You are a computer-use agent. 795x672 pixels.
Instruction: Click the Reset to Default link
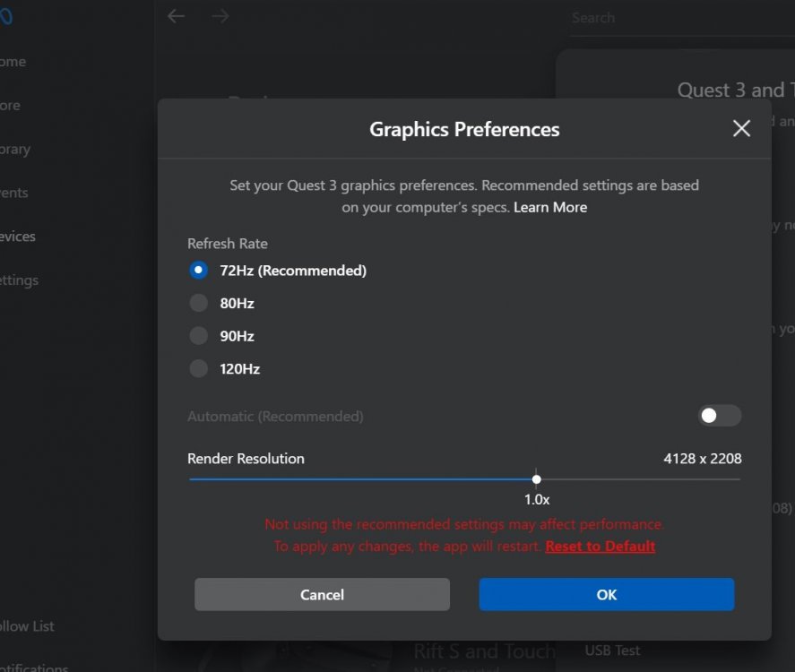coord(600,546)
